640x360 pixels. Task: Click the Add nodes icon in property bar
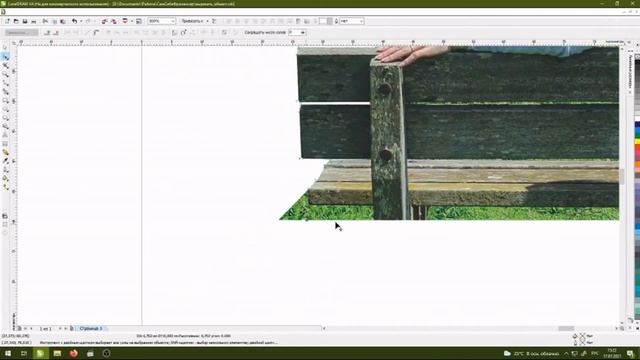[47, 33]
